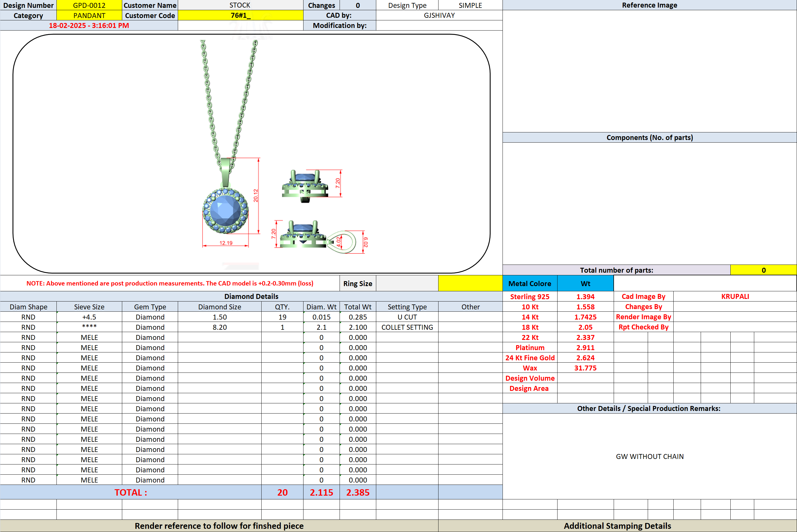
Task: Select the 10 Kt weight 1.558
Action: (585, 307)
